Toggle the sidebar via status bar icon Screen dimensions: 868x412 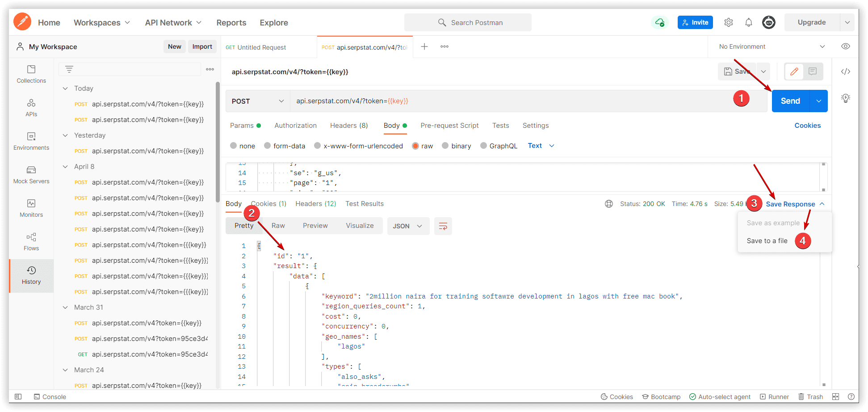coord(18,396)
